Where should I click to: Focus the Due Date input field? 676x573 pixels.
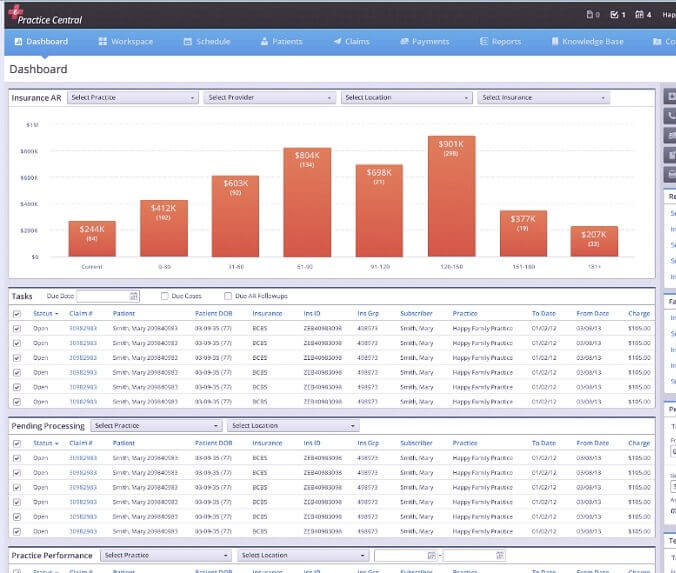tap(102, 297)
